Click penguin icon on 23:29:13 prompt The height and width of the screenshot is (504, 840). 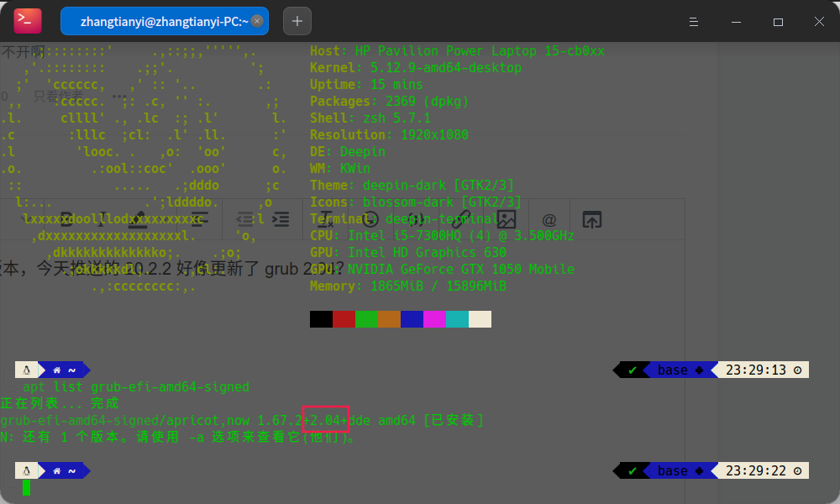click(26, 370)
